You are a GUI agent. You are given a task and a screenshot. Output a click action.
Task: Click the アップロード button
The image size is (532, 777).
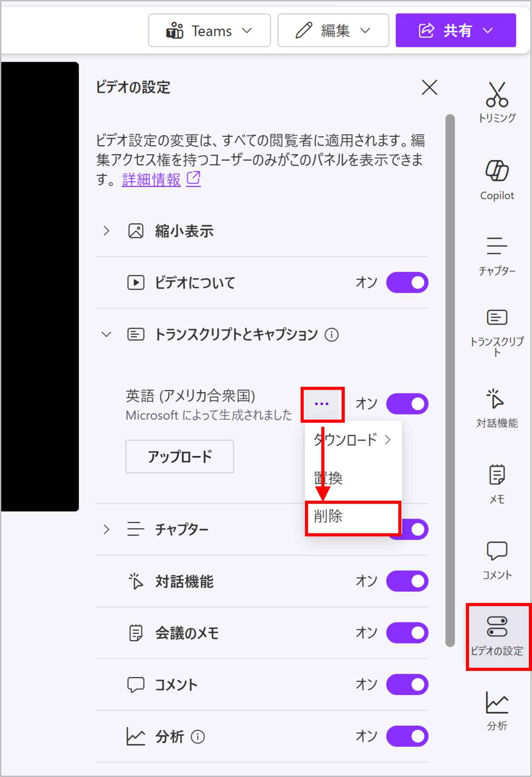180,456
